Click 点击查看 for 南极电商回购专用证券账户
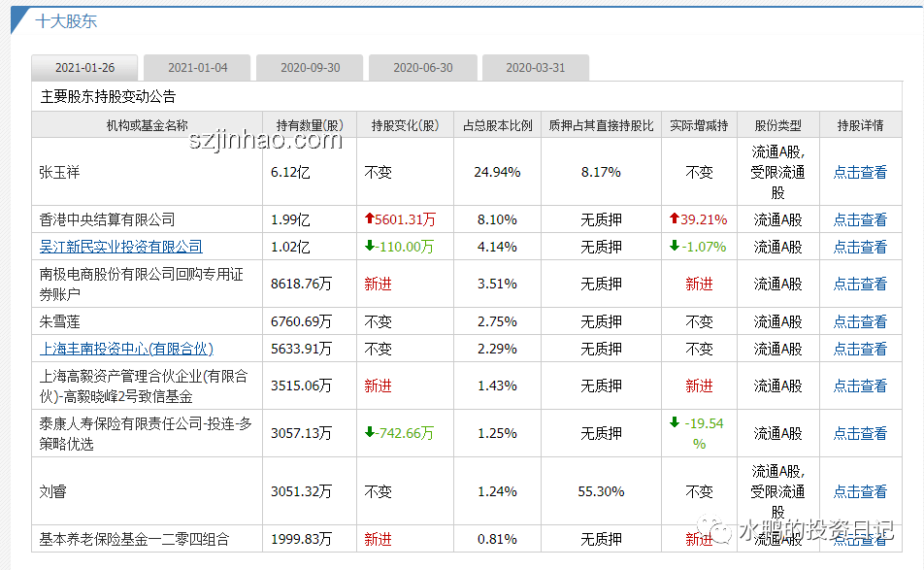 pyautogui.click(x=860, y=285)
